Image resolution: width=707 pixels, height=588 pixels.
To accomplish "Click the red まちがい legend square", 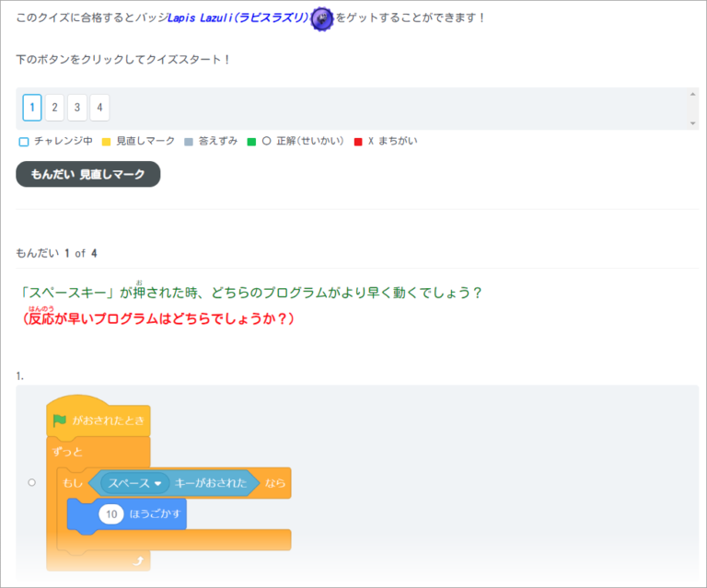I will pos(358,142).
